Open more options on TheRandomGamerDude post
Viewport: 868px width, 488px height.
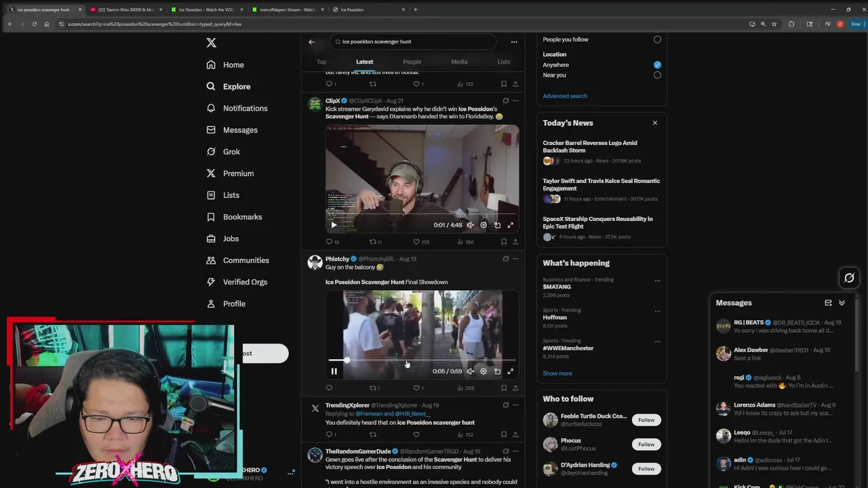[515, 451]
